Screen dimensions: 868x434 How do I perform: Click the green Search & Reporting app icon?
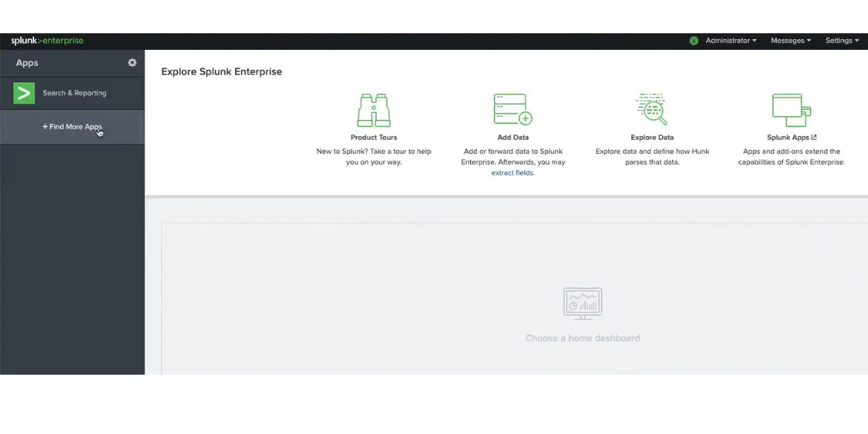24,93
